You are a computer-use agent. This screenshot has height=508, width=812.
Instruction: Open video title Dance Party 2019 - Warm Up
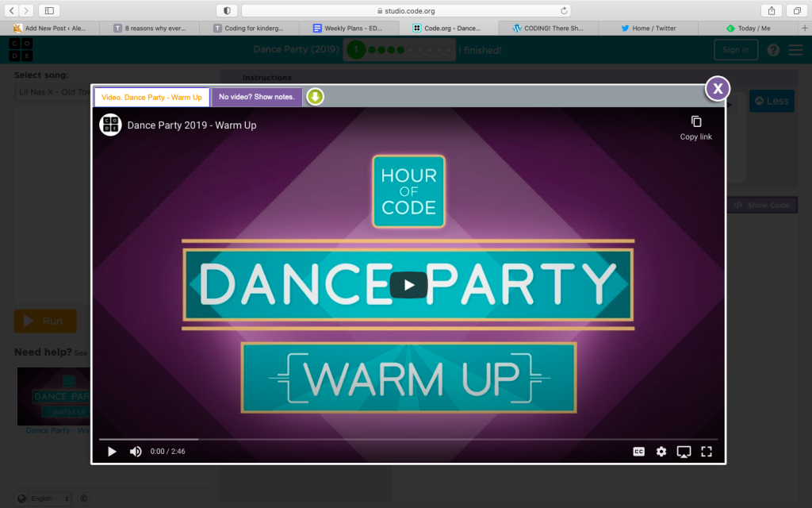192,125
